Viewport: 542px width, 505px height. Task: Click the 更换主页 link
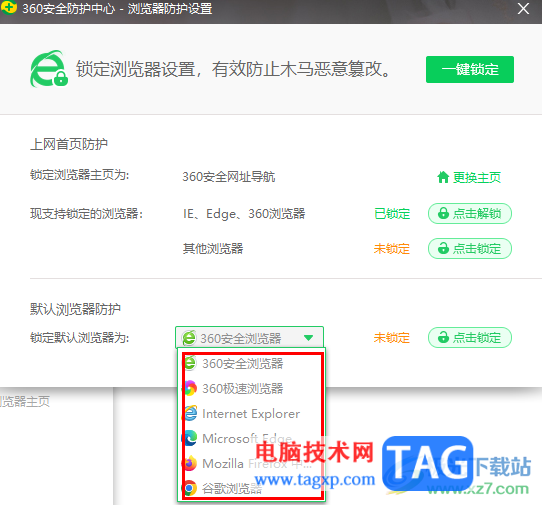click(x=477, y=178)
